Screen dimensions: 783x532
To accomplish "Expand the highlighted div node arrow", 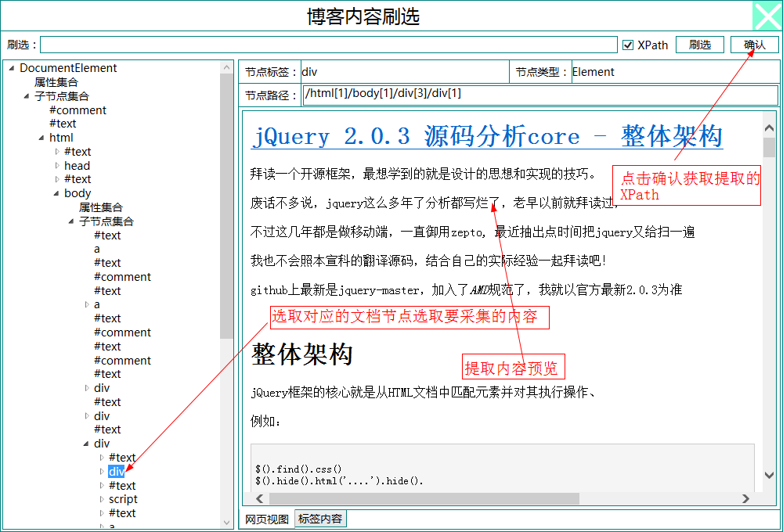I will tap(102, 472).
